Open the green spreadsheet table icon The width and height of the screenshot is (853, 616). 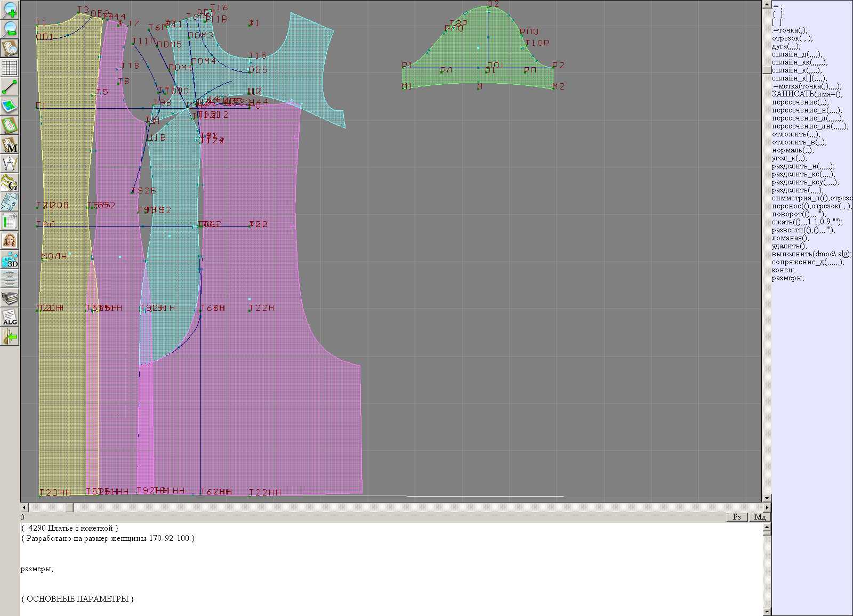pyautogui.click(x=10, y=221)
